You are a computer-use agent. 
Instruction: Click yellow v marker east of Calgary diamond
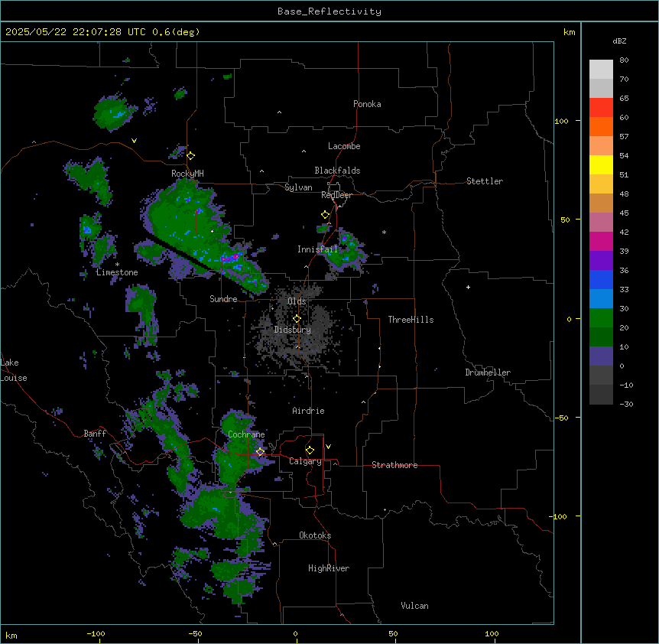coord(328,447)
